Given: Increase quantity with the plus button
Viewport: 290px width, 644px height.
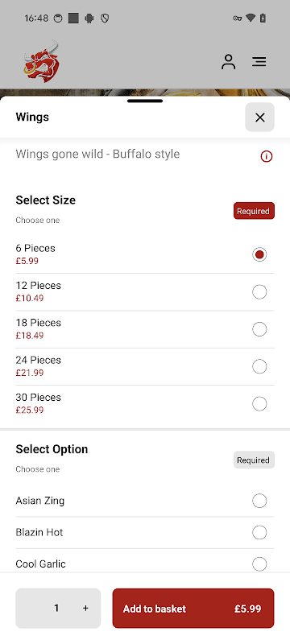Looking at the screenshot, I should (85, 609).
